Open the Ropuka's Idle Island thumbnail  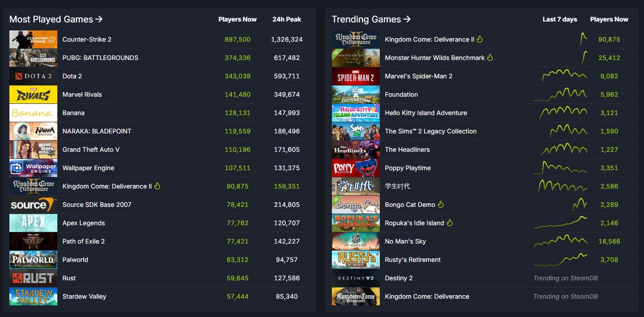point(356,223)
